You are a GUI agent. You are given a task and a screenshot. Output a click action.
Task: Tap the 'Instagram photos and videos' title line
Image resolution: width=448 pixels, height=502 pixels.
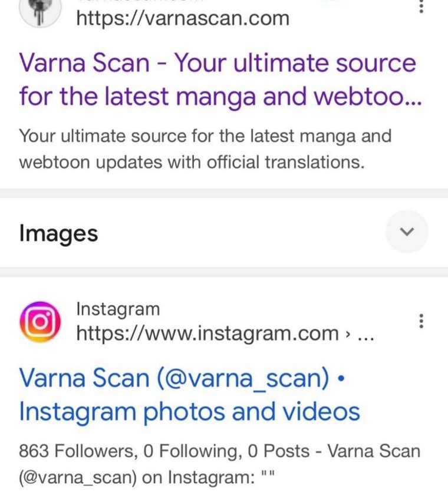pos(190,411)
